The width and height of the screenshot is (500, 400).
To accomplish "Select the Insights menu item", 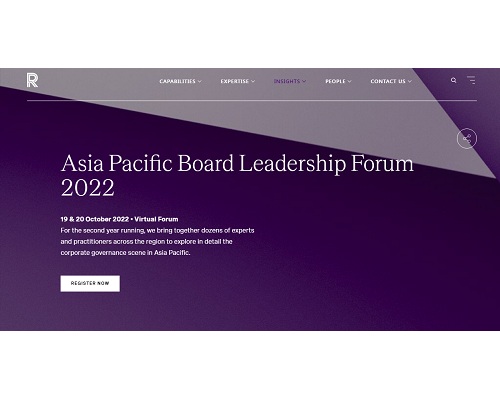I will point(287,81).
